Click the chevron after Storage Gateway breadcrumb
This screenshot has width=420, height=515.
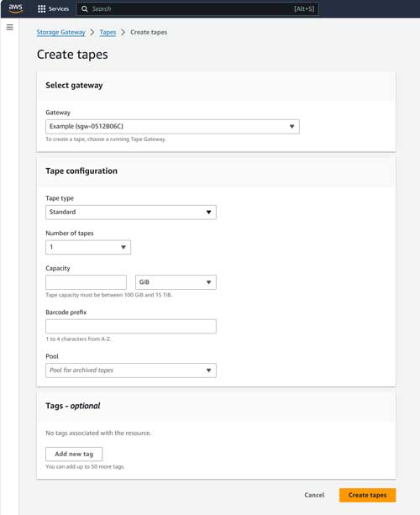tap(92, 32)
